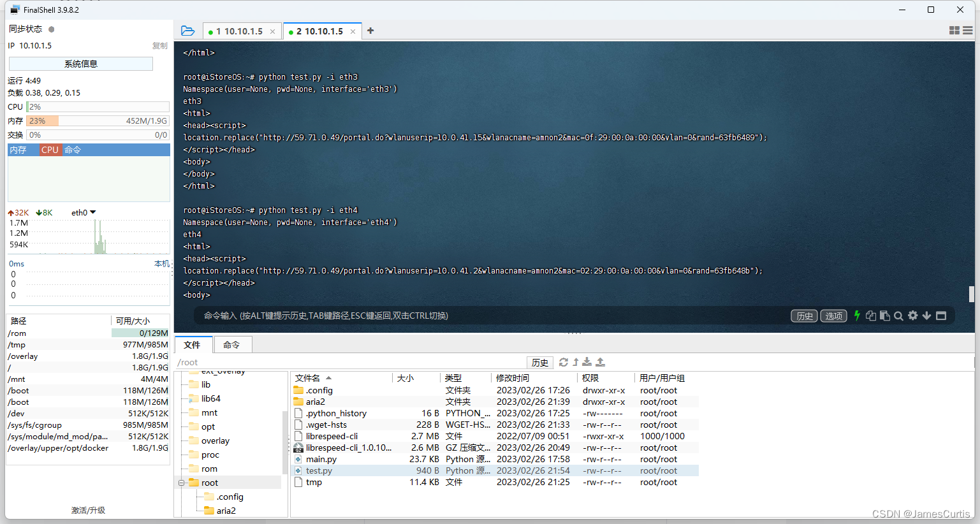Sort files by 文件名 column header
The width and height of the screenshot is (980, 524).
[x=342, y=378]
